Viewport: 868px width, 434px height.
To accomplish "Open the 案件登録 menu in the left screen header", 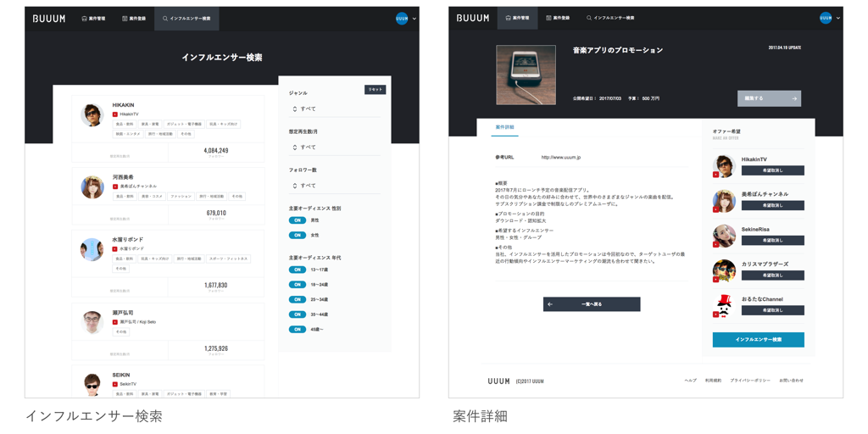I will pyautogui.click(x=134, y=18).
